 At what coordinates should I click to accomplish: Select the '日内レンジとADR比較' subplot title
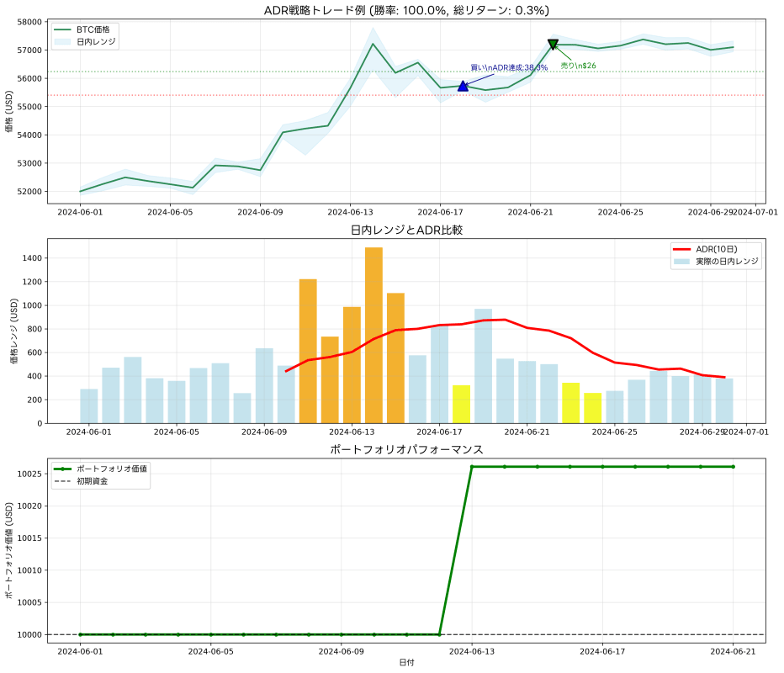[x=406, y=230]
